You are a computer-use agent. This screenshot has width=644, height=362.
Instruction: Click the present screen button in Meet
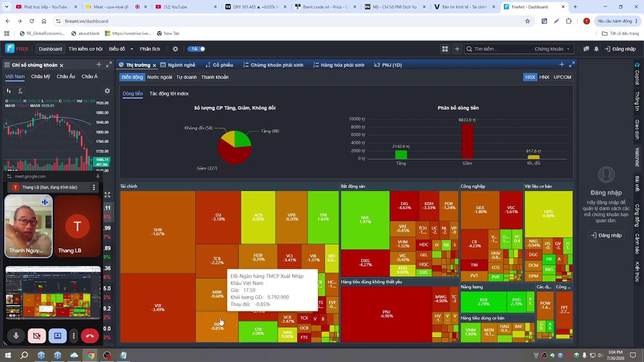[57, 336]
